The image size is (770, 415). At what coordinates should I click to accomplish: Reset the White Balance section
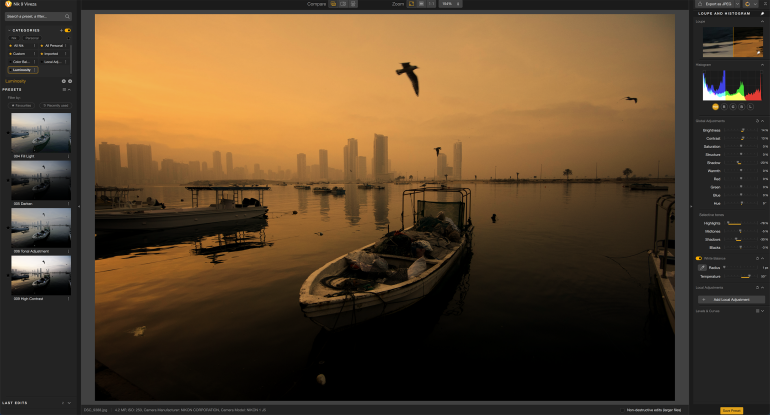point(757,258)
